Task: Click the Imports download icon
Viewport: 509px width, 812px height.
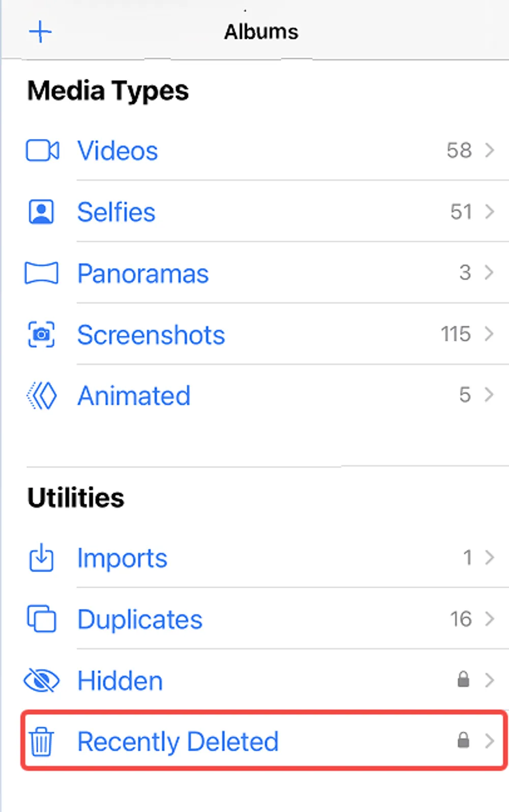Action: (41, 558)
